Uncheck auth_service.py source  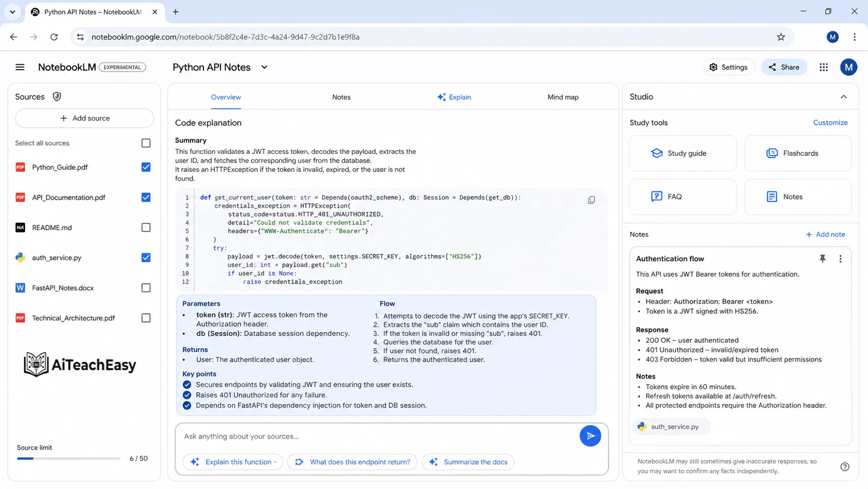(146, 258)
